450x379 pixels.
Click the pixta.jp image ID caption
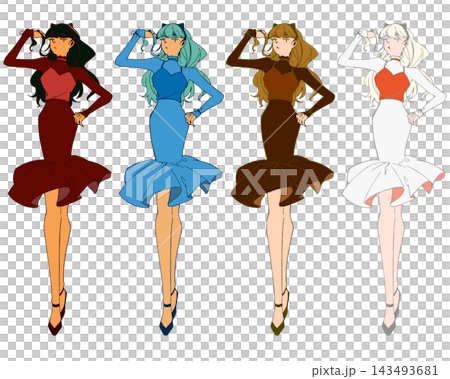pyautogui.click(x=375, y=370)
